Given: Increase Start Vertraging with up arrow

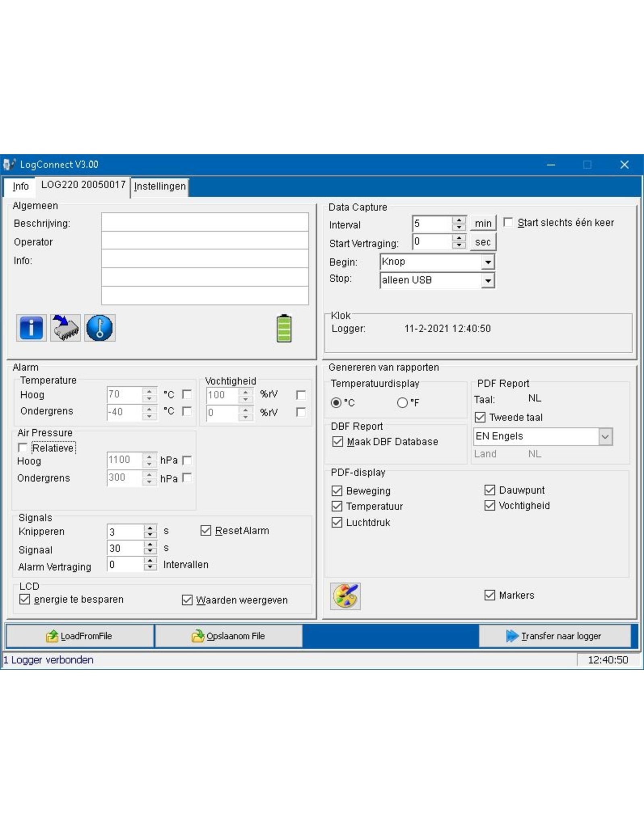Looking at the screenshot, I should pyautogui.click(x=459, y=238).
